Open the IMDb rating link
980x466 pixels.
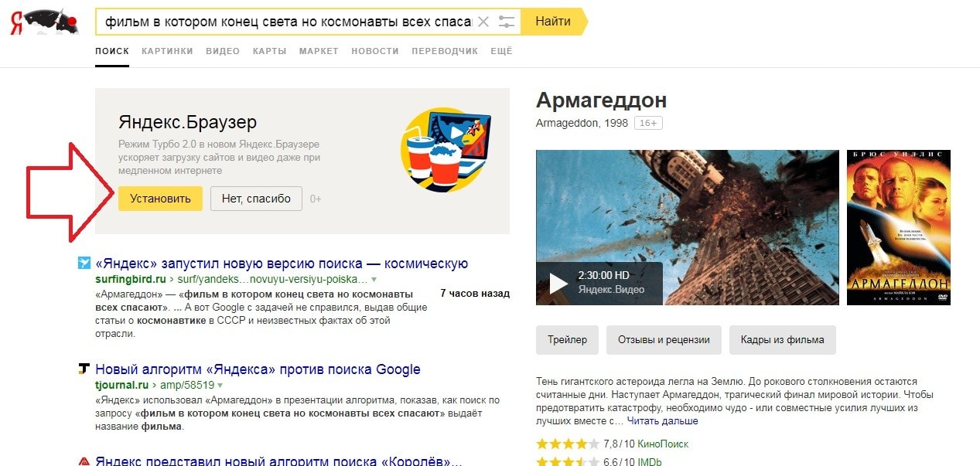650,461
